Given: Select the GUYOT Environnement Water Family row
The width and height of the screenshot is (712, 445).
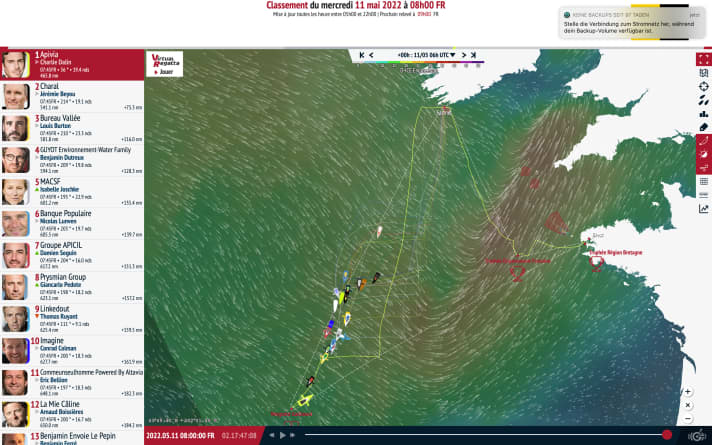Looking at the screenshot, I should coord(72,160).
